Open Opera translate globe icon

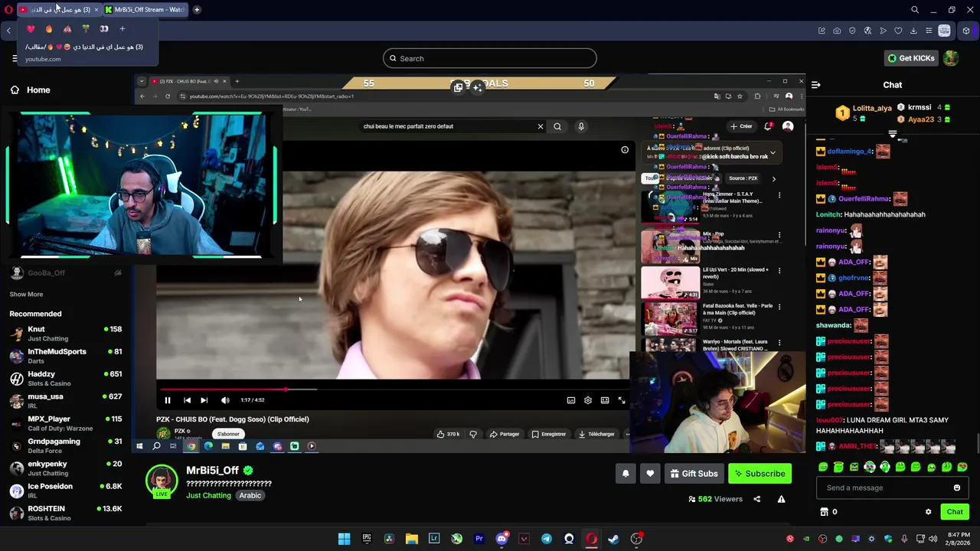(x=867, y=31)
